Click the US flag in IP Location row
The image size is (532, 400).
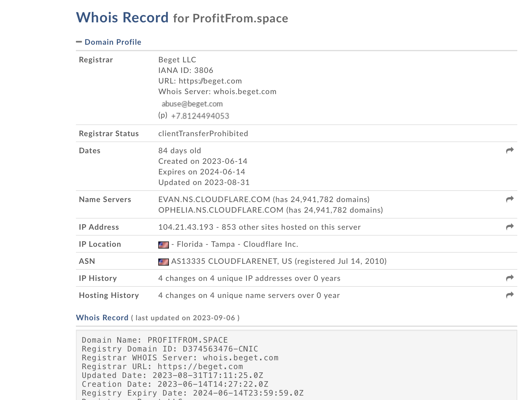click(163, 245)
